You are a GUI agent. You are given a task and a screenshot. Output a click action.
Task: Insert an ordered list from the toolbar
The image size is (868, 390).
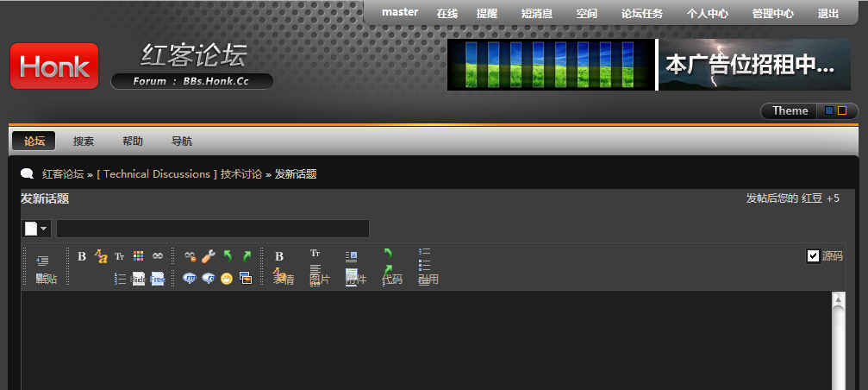point(120,279)
